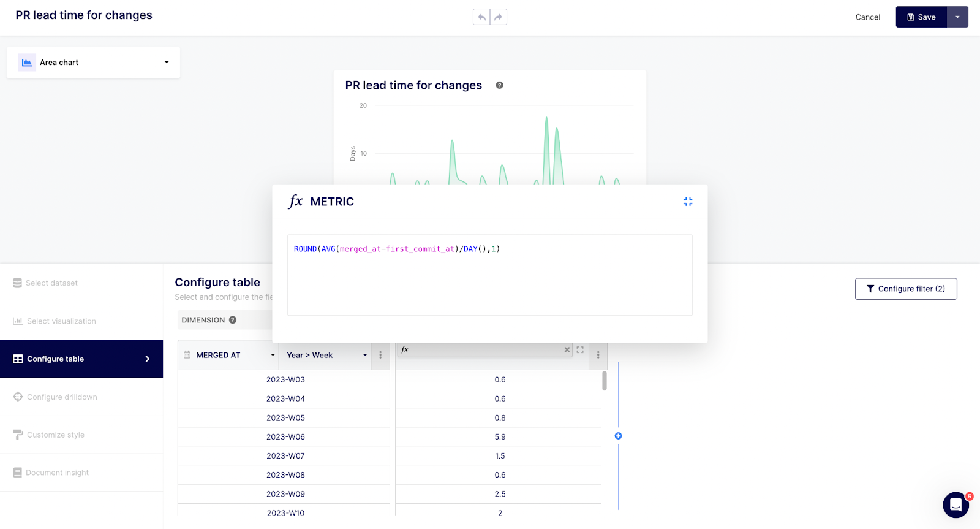Open the Year > Week granularity dropdown
Viewport: 980px width, 529px height.
click(326, 355)
